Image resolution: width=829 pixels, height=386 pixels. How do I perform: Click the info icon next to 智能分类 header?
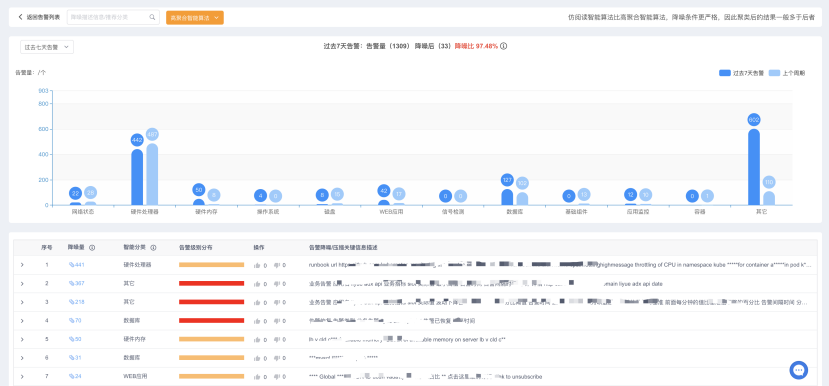pos(153,247)
